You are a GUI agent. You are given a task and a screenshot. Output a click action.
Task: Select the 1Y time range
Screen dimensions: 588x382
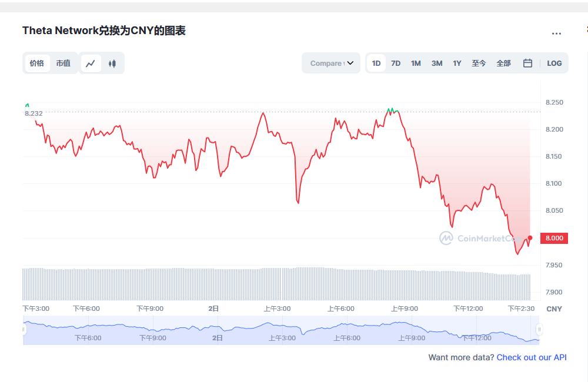(x=457, y=63)
